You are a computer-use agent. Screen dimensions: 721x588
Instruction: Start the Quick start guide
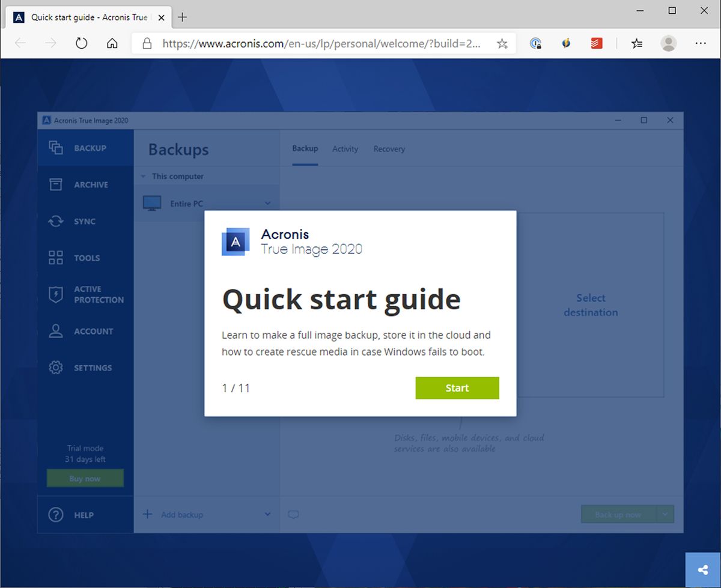pos(457,388)
